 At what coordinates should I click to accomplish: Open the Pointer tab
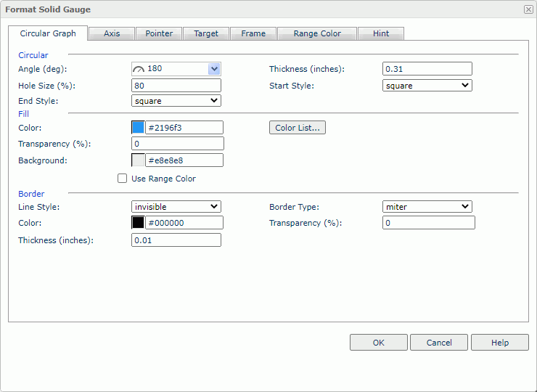[x=159, y=33]
